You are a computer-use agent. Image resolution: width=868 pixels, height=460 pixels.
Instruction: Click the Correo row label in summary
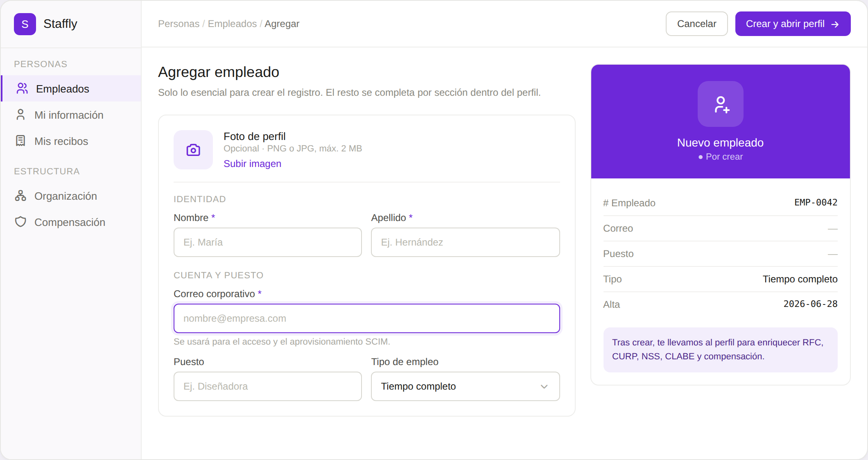(618, 228)
